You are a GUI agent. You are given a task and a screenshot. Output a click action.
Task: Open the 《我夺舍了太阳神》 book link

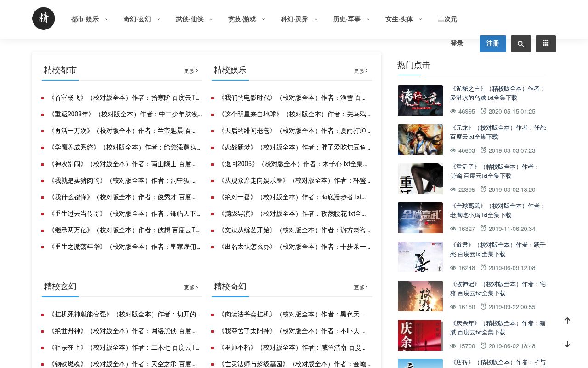coord(292,331)
